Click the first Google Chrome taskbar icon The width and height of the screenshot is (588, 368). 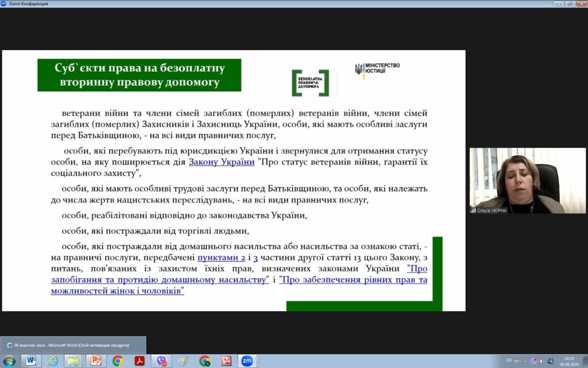pos(118,361)
